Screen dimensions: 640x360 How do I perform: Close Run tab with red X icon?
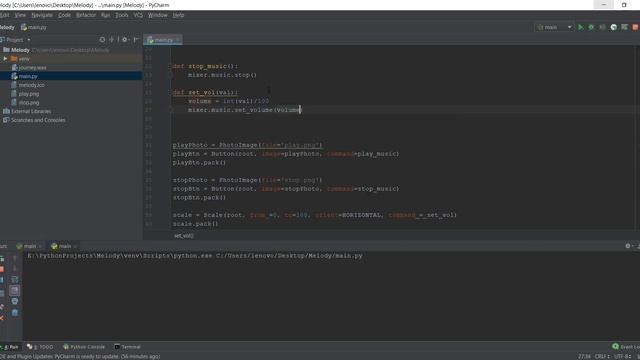click(x=2, y=318)
